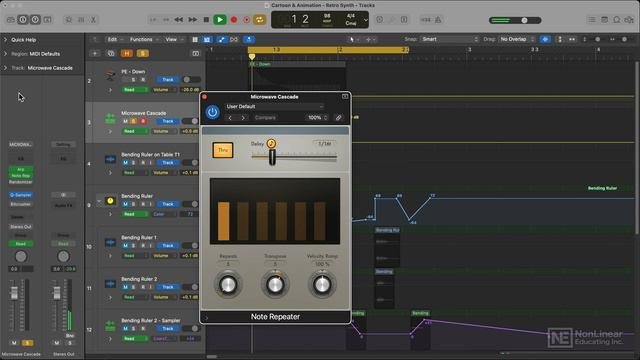Expand the disclosure arrow beside Note Repeater title
The height and width of the screenshot is (360, 640).
pos(207,317)
